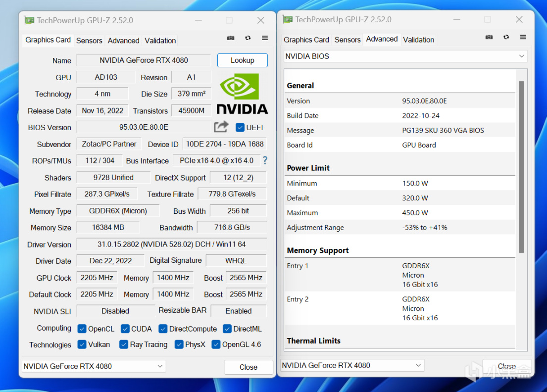The height and width of the screenshot is (392, 547).
Task: Click the Subvendor Zotac/PC Partner field
Action: pyautogui.click(x=109, y=144)
